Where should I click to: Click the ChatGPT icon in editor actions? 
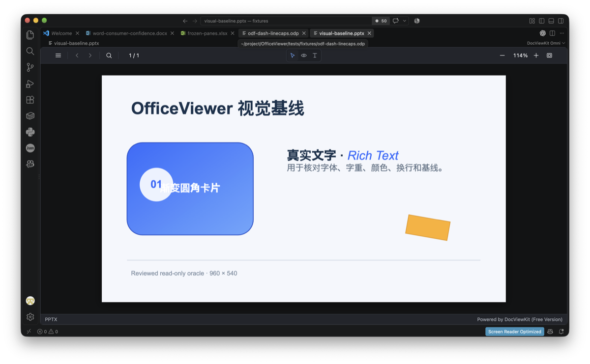pos(543,33)
